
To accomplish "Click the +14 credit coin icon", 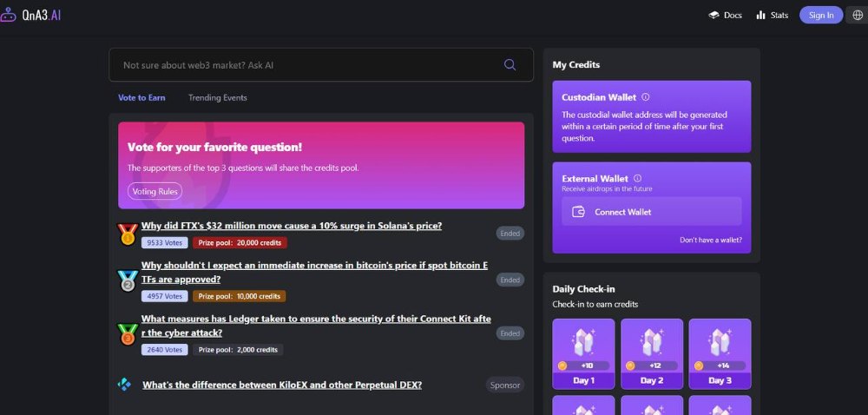I will click(698, 366).
